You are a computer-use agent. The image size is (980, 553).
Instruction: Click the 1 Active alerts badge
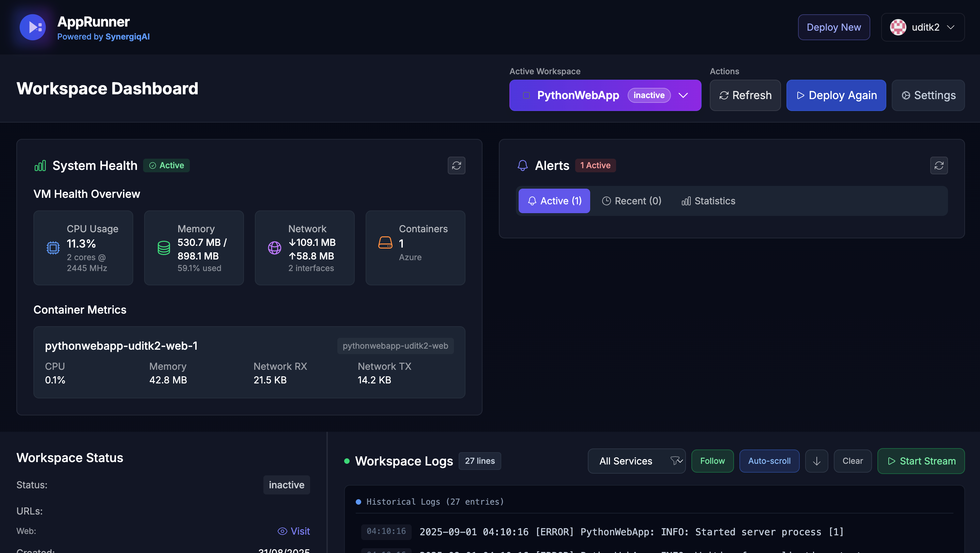pos(595,165)
